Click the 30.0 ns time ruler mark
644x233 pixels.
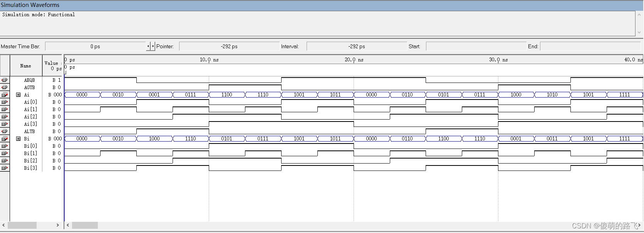498,60
